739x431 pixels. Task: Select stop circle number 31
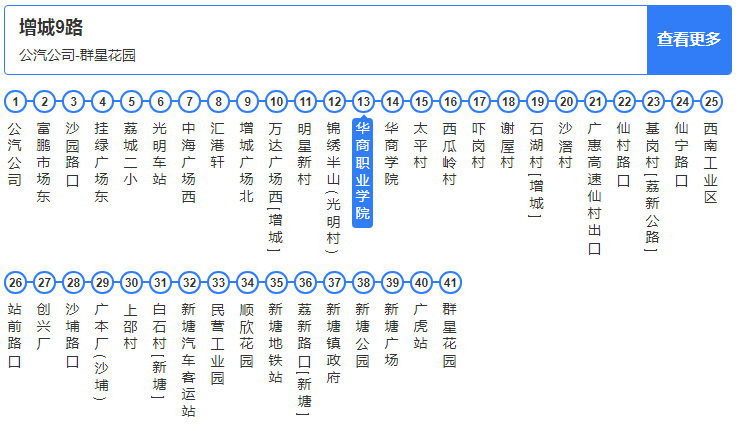[x=160, y=282]
